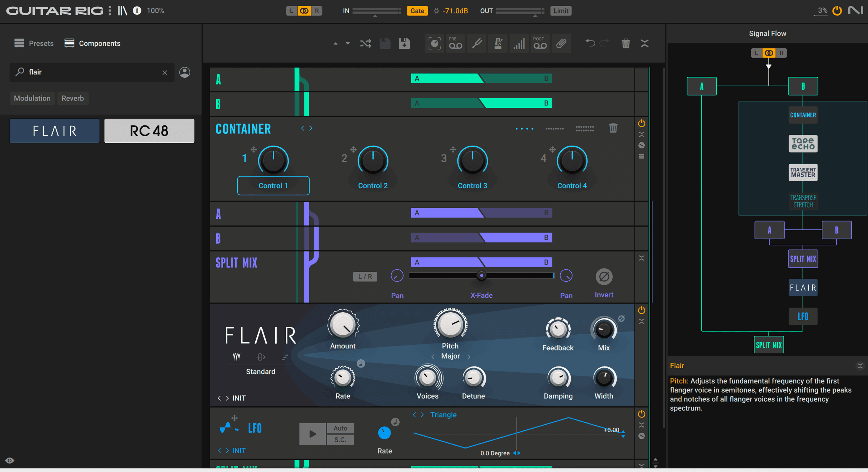The image size is (868, 472).
Task: Collapse the Split Mix component
Action: [642, 258]
